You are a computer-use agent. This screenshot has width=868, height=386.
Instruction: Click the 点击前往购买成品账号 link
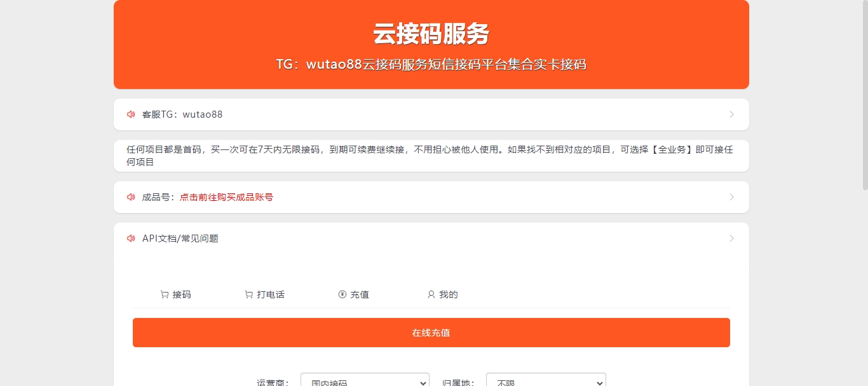(x=226, y=197)
